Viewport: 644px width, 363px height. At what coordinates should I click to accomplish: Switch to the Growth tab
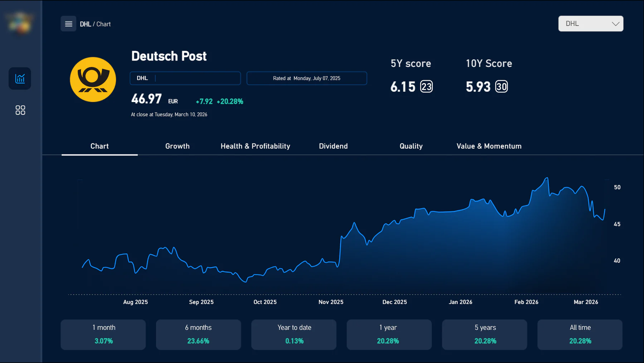177,146
